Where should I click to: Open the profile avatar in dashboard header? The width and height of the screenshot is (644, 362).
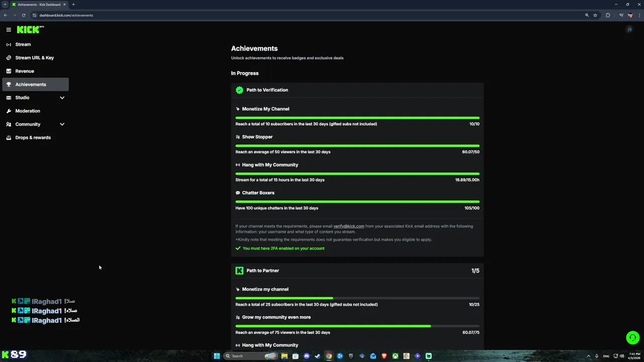click(629, 30)
